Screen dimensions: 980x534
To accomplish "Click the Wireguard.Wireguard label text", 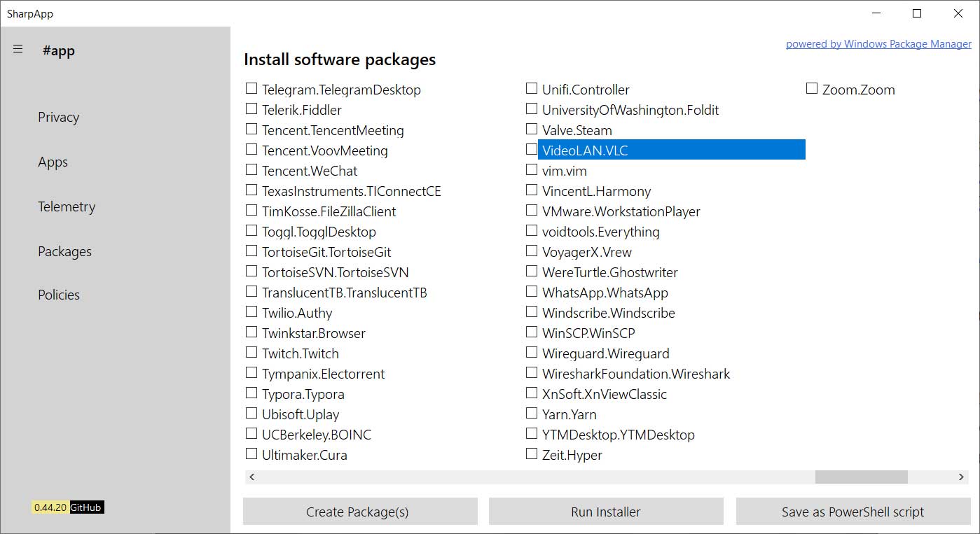I will 606,353.
